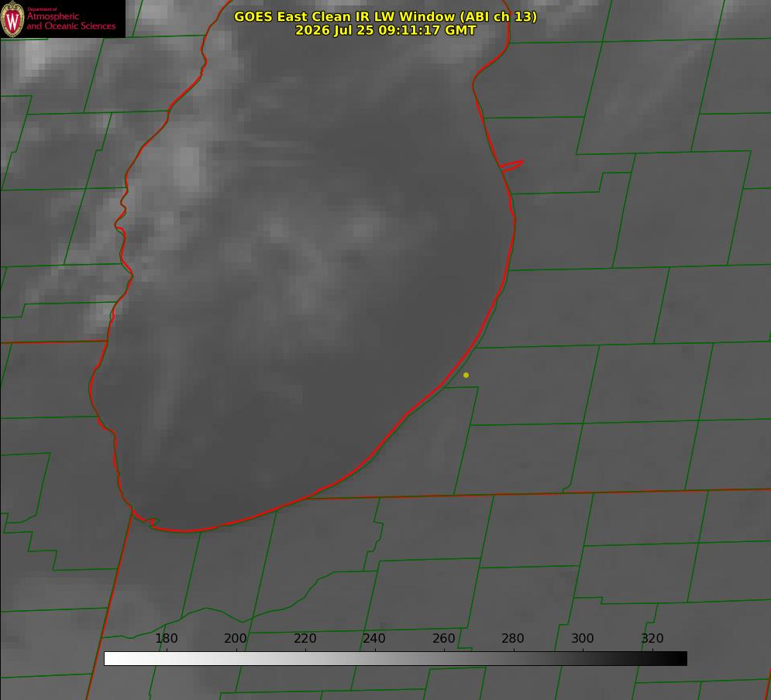Click the 220 label on the colorbar
Screen dimensions: 771x700
[305, 638]
